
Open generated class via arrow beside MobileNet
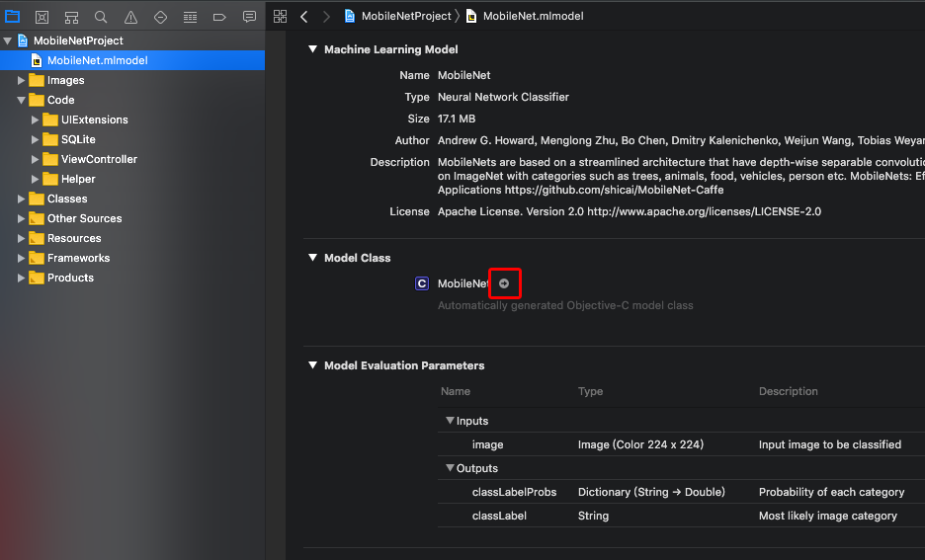coord(504,283)
